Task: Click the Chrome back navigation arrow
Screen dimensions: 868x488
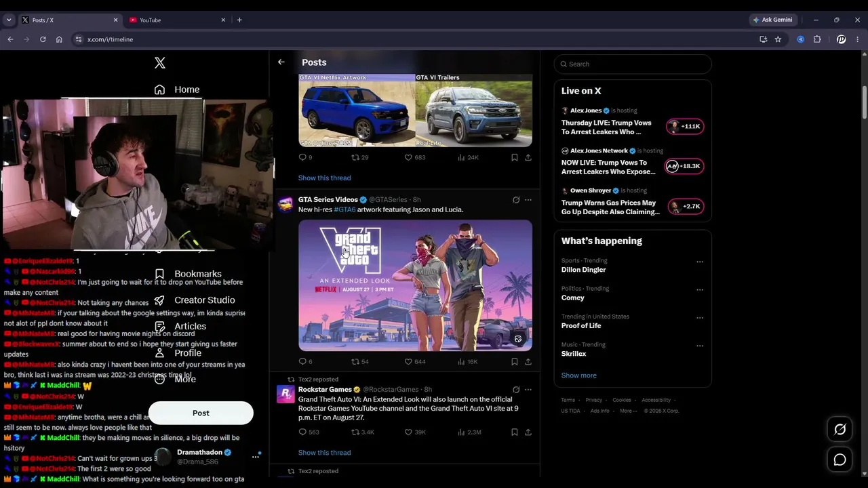Action: 10,39
